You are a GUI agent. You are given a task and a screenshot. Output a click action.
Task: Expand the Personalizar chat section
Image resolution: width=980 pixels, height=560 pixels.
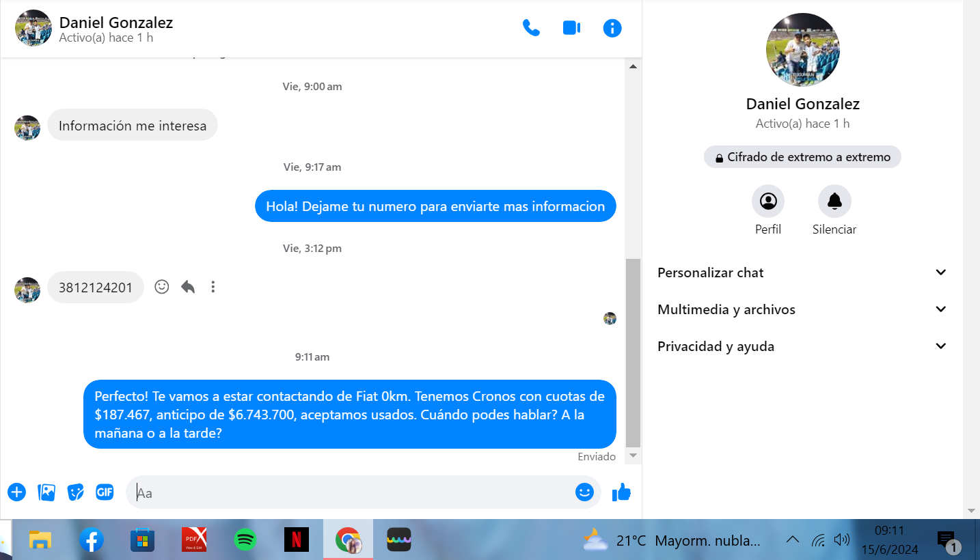point(802,272)
